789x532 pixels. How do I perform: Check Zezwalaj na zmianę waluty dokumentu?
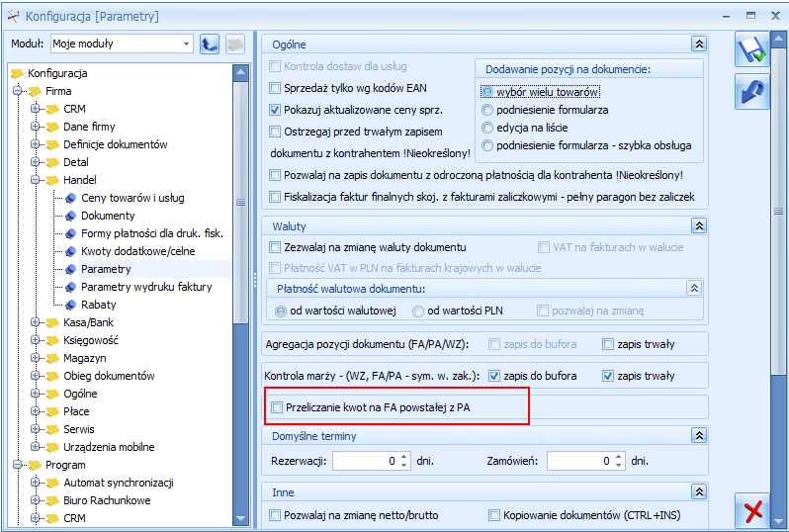click(x=275, y=247)
